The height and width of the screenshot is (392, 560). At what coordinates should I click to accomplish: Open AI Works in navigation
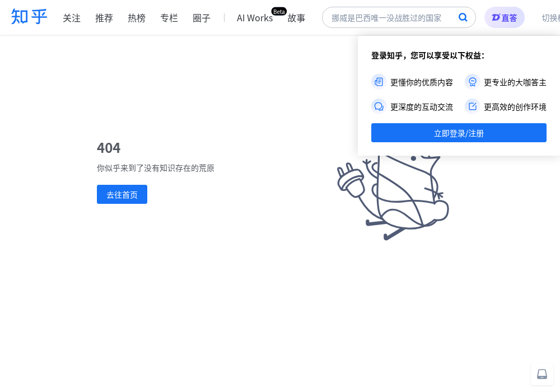point(255,18)
